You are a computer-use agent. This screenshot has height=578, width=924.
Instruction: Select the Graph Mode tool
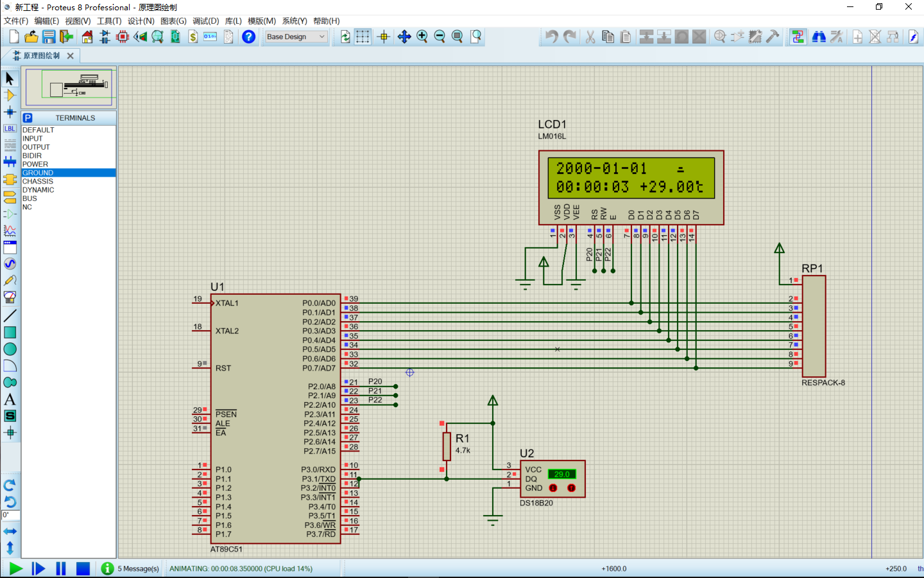pyautogui.click(x=10, y=230)
